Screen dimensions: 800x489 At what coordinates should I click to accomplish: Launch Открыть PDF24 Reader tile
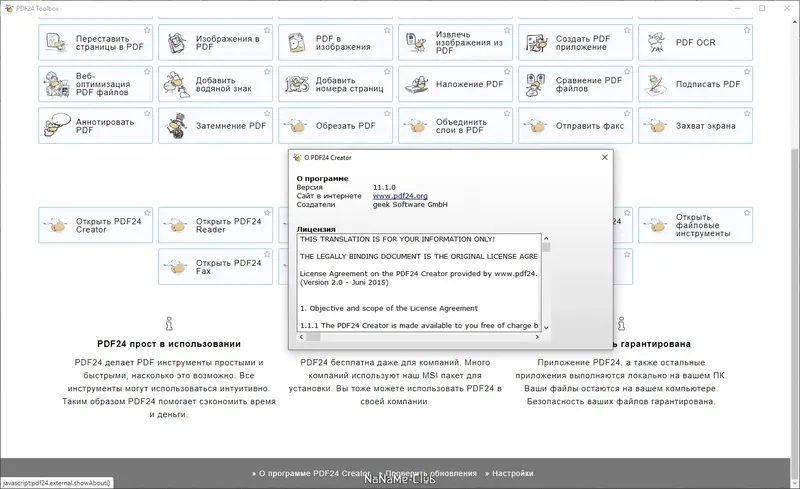[x=215, y=225]
